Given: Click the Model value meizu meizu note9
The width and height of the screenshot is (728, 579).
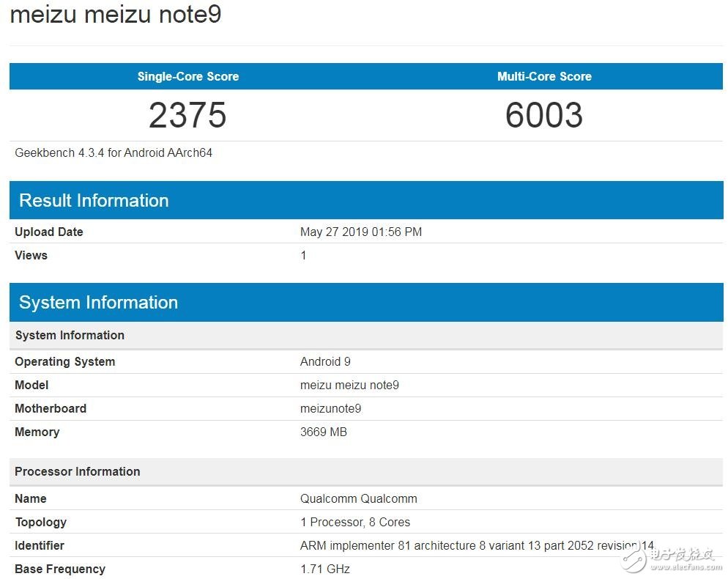Looking at the screenshot, I should [x=349, y=385].
